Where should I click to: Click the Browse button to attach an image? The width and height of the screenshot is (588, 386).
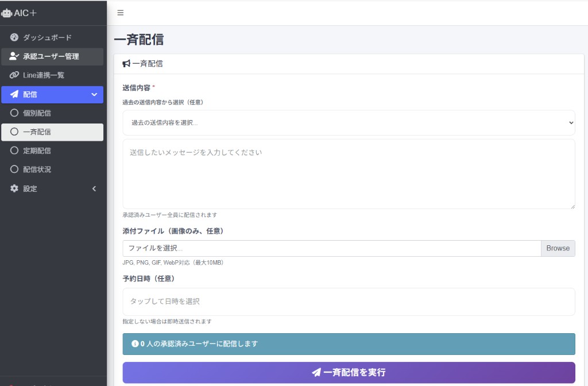click(x=558, y=248)
